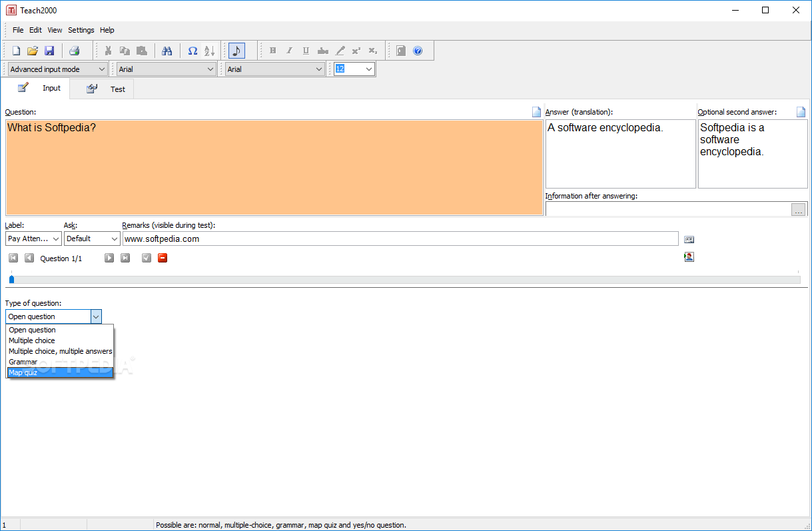The width and height of the screenshot is (812, 531).
Task: Save the lesson with the floppy disk icon
Action: pos(49,51)
